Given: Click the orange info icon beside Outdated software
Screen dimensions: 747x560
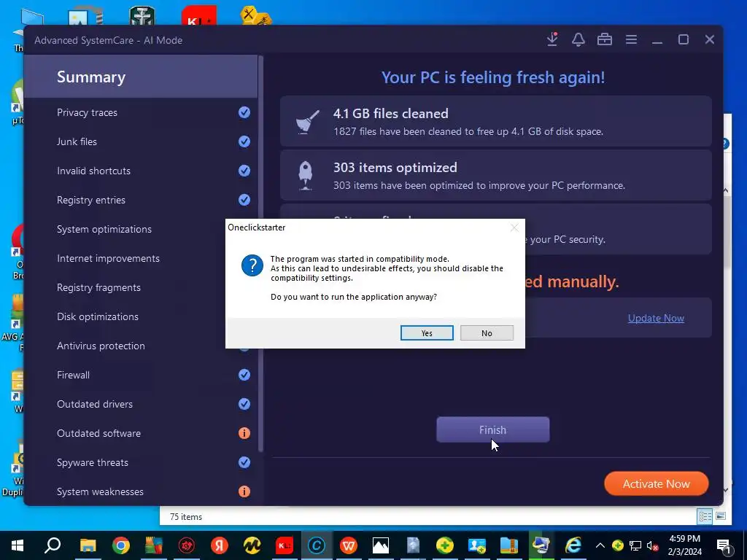Looking at the screenshot, I should [244, 433].
